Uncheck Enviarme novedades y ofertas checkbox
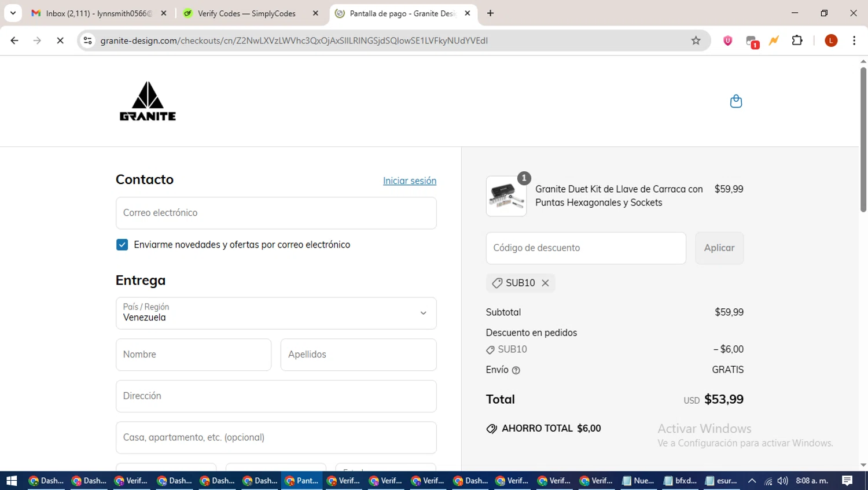 click(x=122, y=245)
